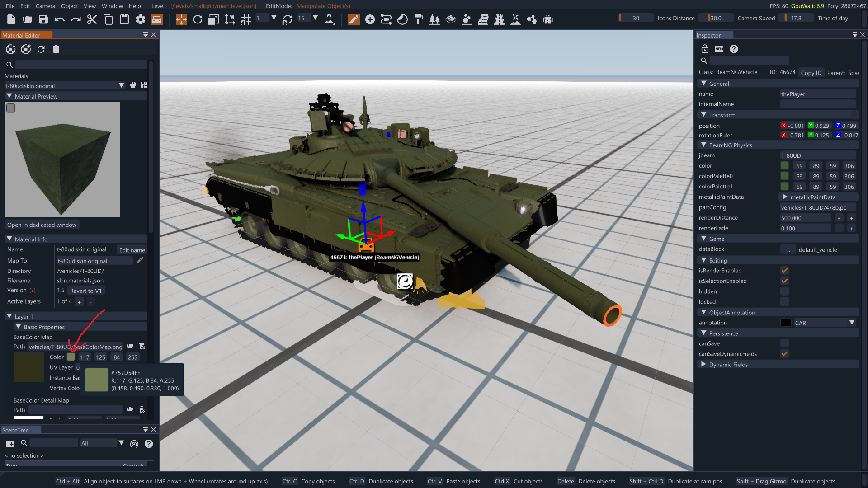This screenshot has width=868, height=488.
Task: Select the Move gizmo tool
Action: tap(181, 19)
